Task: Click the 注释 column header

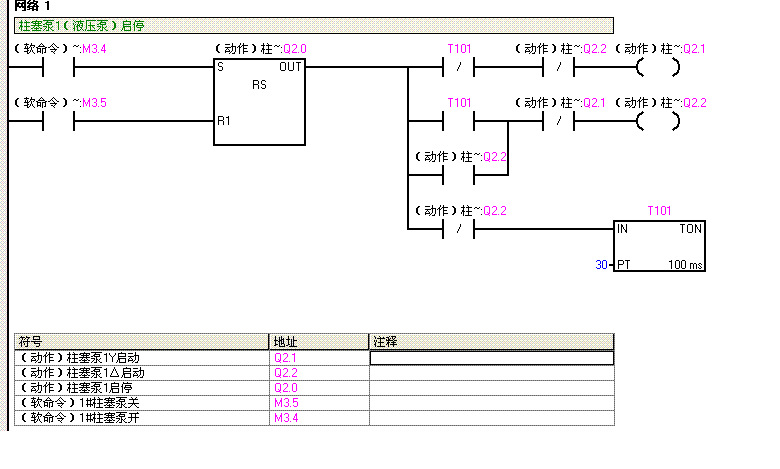Action: tap(491, 341)
